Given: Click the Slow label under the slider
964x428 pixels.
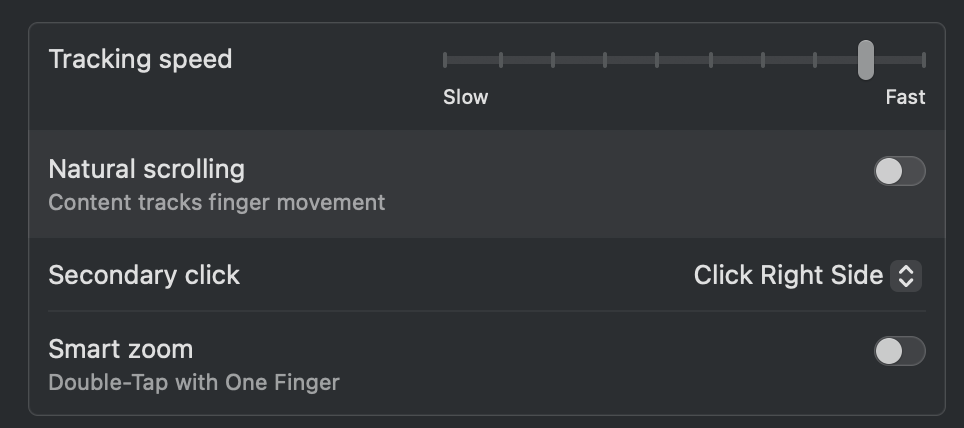Looking at the screenshot, I should point(465,97).
